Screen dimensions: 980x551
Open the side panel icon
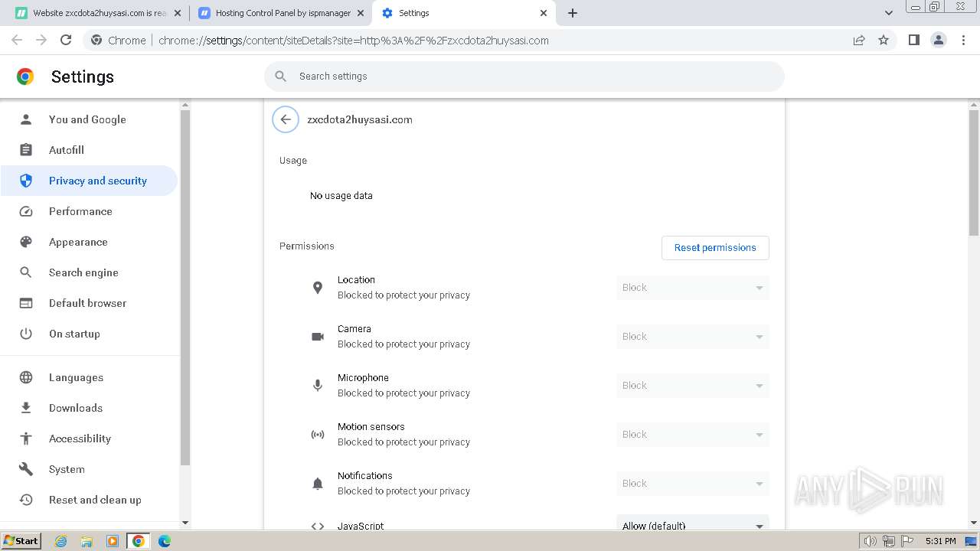(913, 40)
